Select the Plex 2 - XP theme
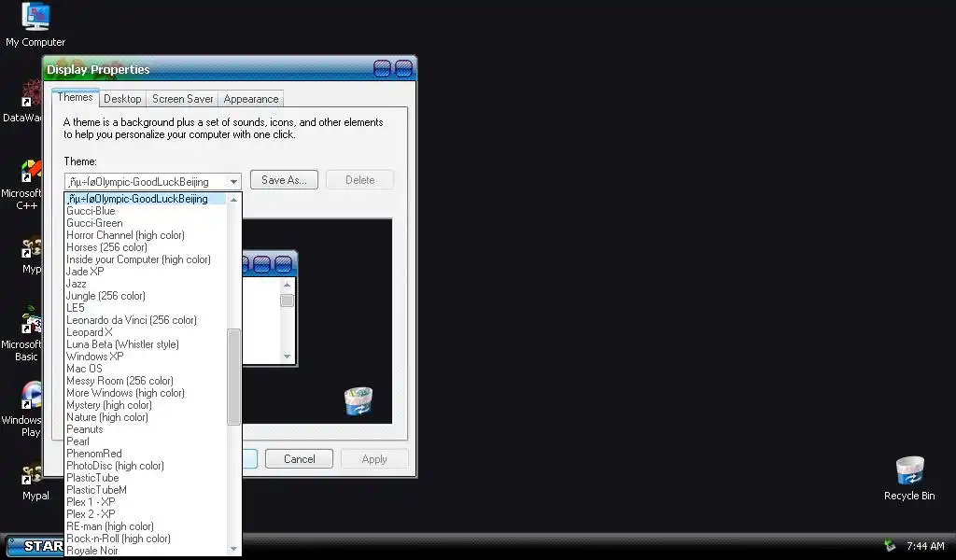956x560 pixels. click(x=145, y=514)
